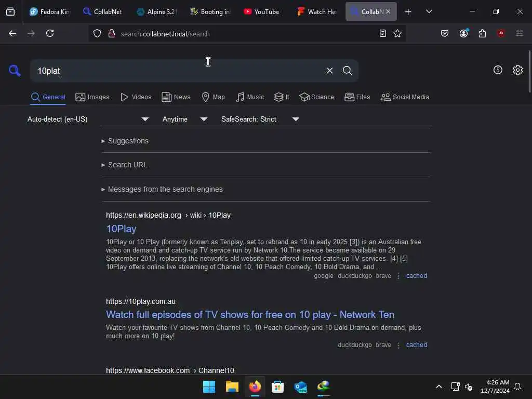This screenshot has height=399, width=532.
Task: Switch to Booting in tab
Action: click(x=210, y=11)
